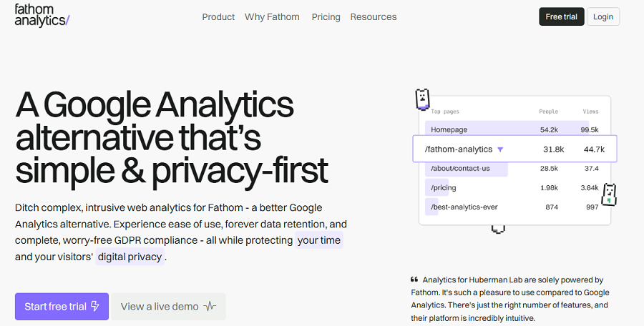Screen dimensions: 644x326
Task: Click the purple triangle next to /fathom-analytics
Action: pyautogui.click(x=500, y=149)
